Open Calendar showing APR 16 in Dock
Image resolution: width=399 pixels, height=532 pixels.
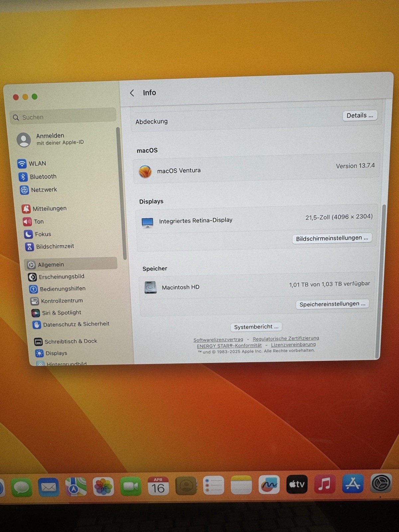[158, 486]
